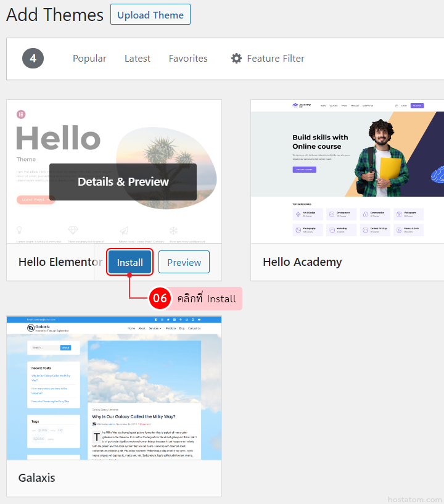This screenshot has width=444, height=504.
Task: Click the theme count badge showing 4
Action: (33, 59)
